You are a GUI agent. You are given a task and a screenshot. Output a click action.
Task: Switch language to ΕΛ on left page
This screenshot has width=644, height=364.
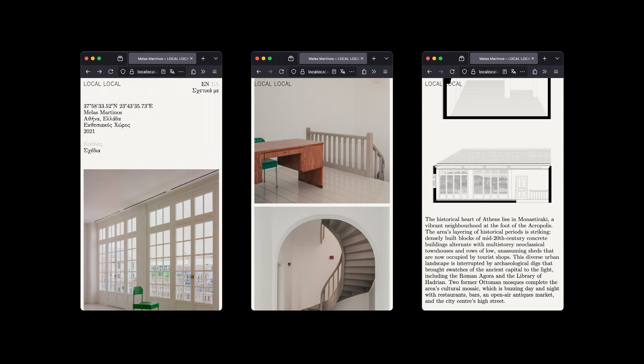(x=215, y=84)
